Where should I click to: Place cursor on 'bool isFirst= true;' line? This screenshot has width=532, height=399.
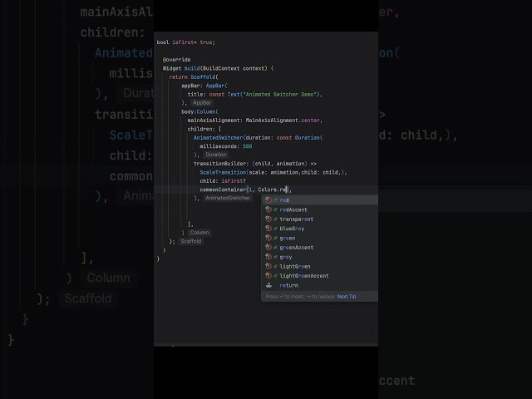pos(185,42)
